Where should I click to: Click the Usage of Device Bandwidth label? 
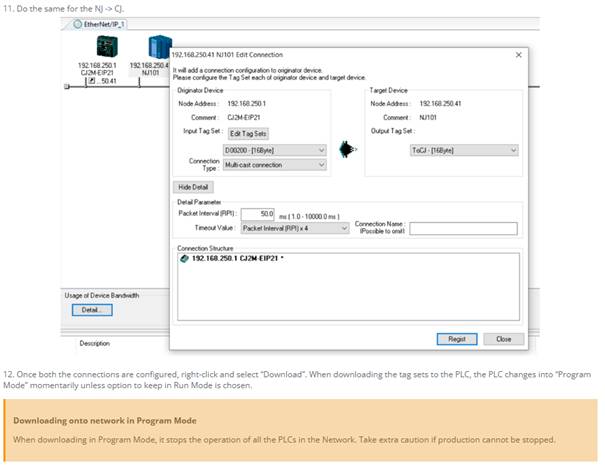click(x=102, y=295)
